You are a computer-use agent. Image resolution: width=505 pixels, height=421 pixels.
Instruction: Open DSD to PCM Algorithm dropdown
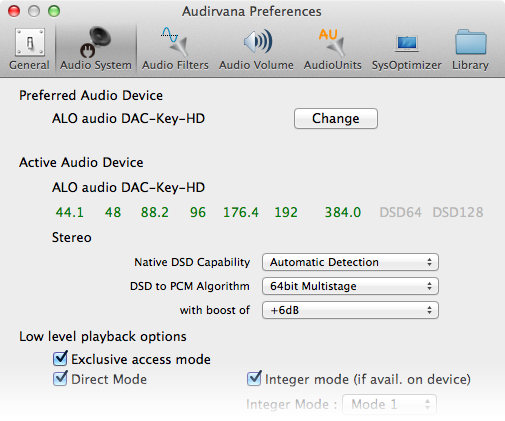click(350, 286)
